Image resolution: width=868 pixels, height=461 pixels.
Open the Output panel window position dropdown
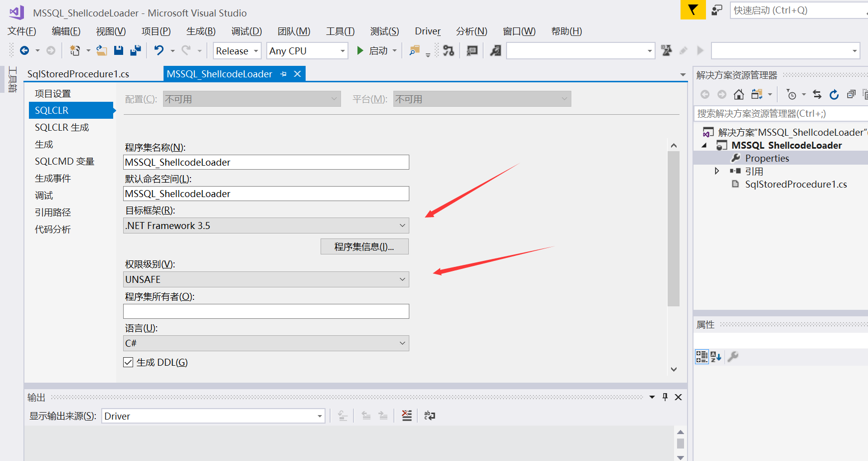tap(652, 397)
